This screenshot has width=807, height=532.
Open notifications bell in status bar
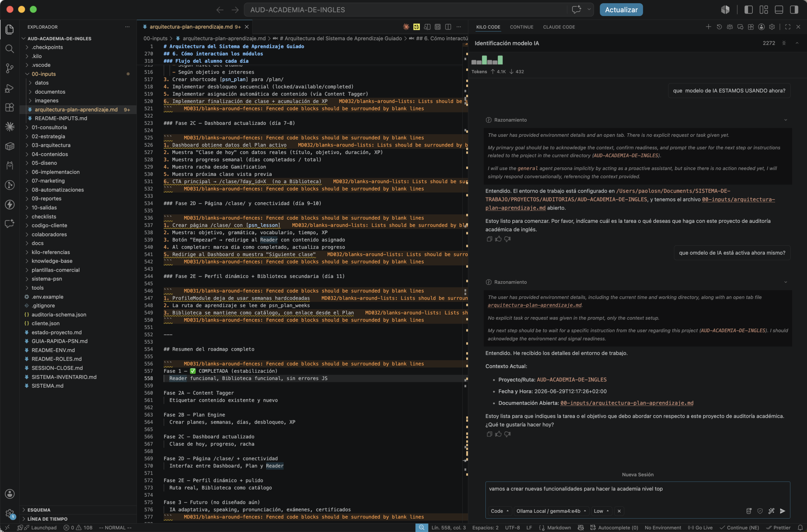point(800,528)
